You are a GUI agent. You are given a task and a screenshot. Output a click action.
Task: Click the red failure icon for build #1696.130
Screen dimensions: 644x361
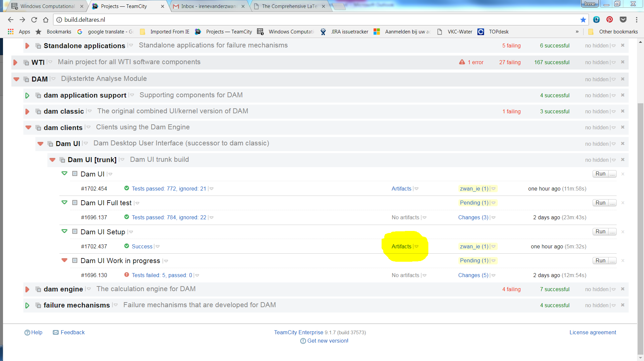[x=127, y=275]
